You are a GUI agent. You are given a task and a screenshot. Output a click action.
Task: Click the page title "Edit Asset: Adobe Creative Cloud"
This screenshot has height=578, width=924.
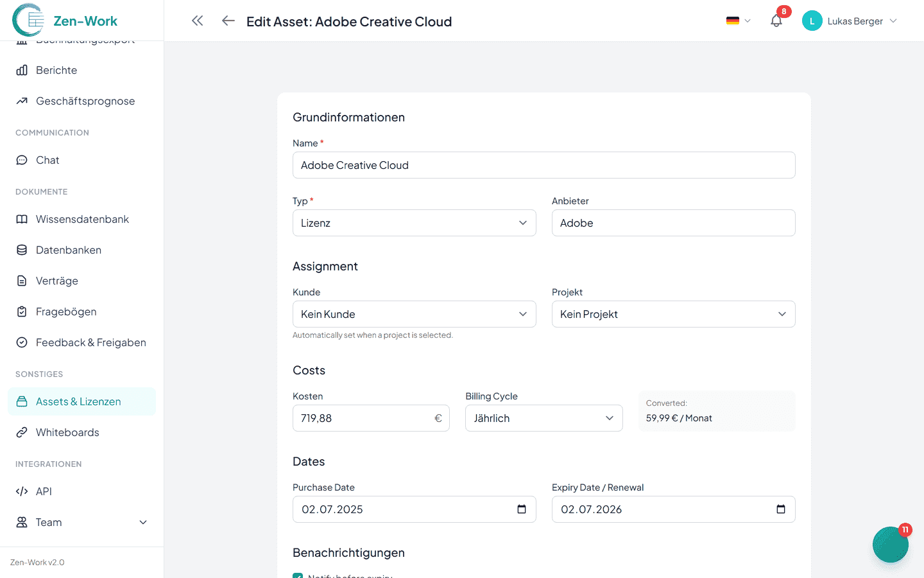click(349, 21)
